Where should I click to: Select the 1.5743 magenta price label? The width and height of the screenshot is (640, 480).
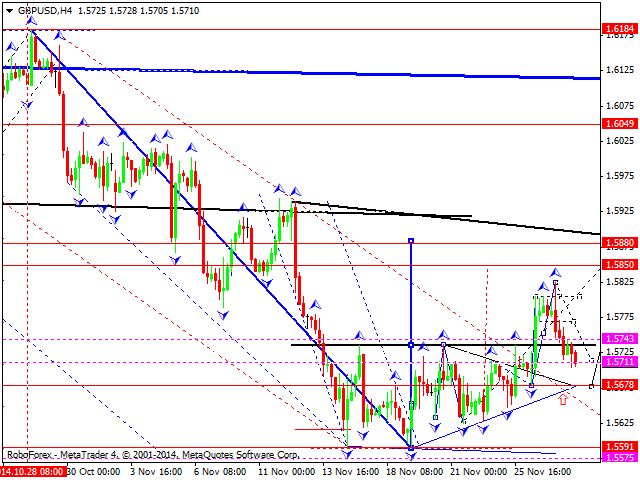coord(620,338)
